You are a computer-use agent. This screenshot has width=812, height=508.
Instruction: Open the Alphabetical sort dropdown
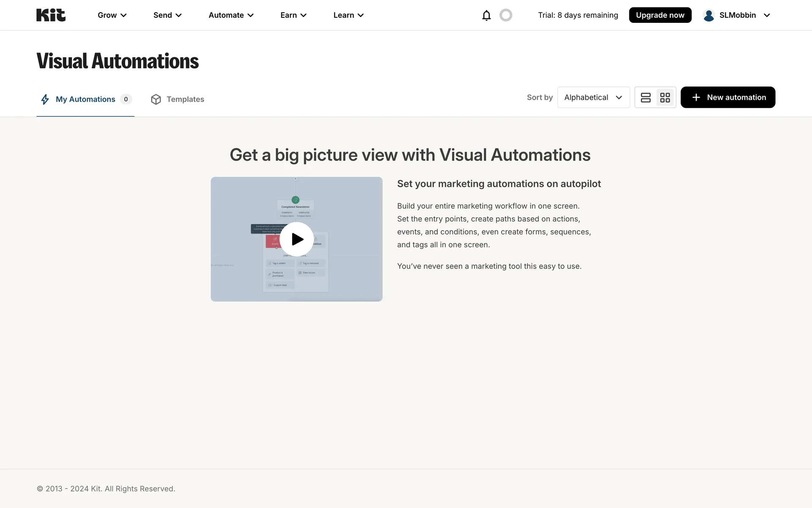pos(593,97)
